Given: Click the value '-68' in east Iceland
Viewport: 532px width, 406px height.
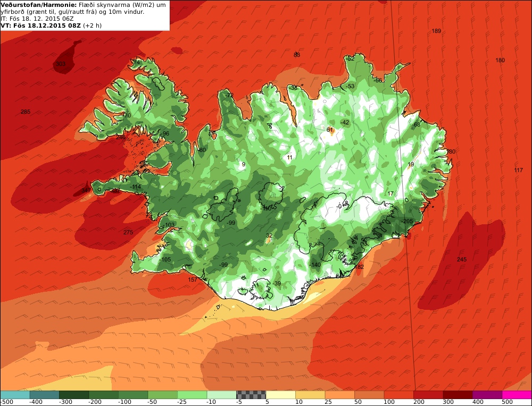Looking at the screenshot, I should [416, 124].
